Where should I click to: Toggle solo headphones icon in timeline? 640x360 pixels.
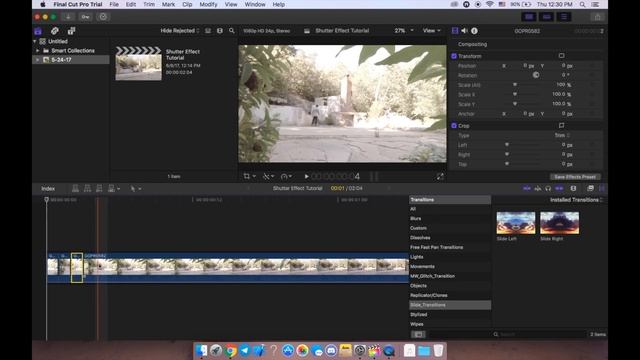[548, 188]
